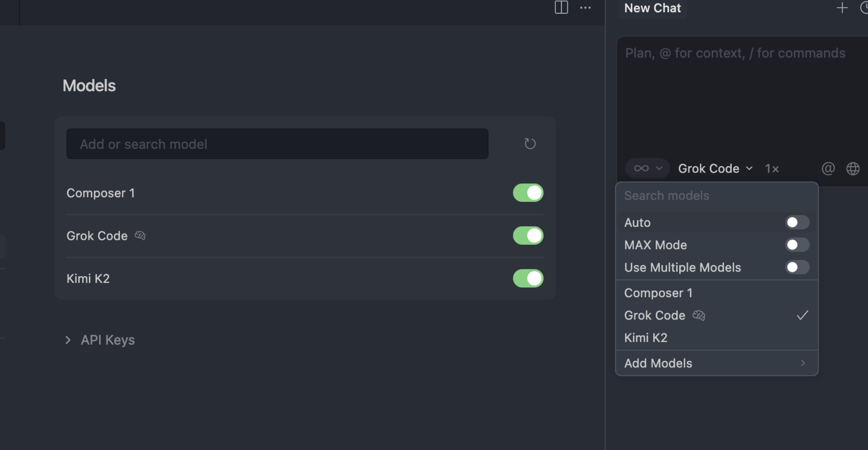Enable Use Multiple Models switch
The width and height of the screenshot is (868, 450).
pyautogui.click(x=797, y=267)
